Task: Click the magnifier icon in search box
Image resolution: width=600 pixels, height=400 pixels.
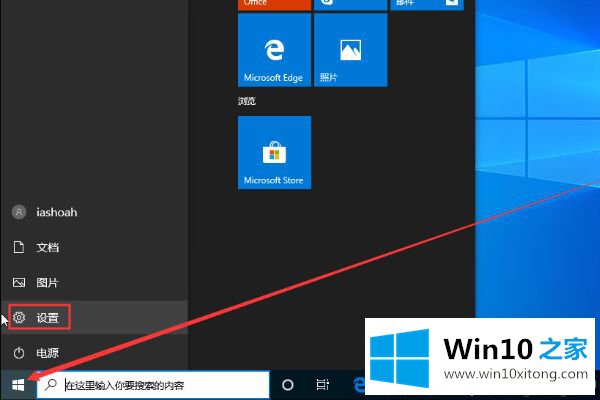Action: click(51, 384)
